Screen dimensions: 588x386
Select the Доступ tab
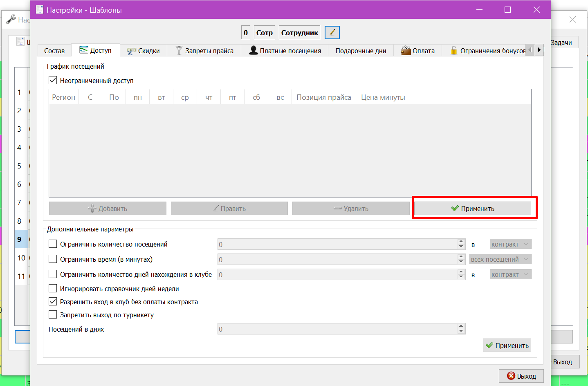(x=95, y=50)
